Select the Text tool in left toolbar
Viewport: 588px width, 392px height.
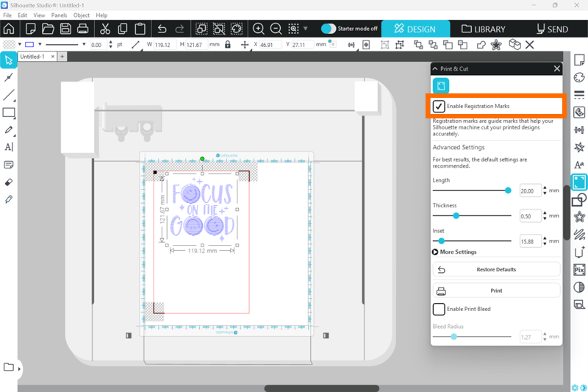coord(9,146)
